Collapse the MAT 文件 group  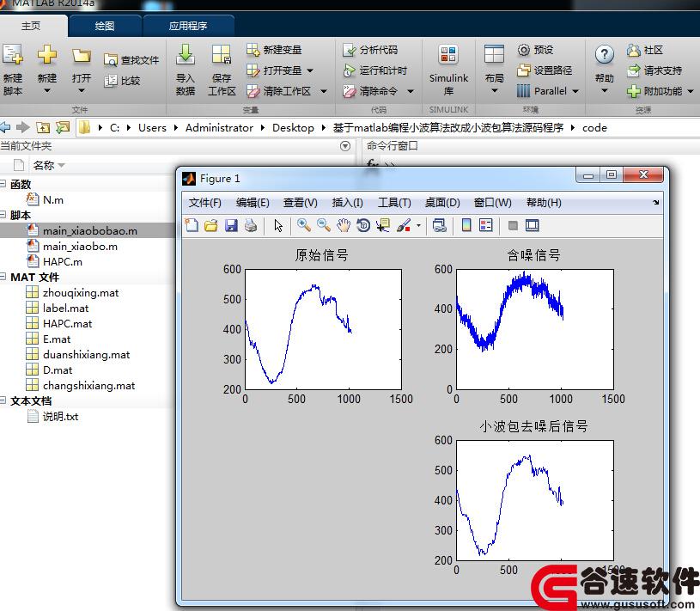pyautogui.click(x=3, y=277)
